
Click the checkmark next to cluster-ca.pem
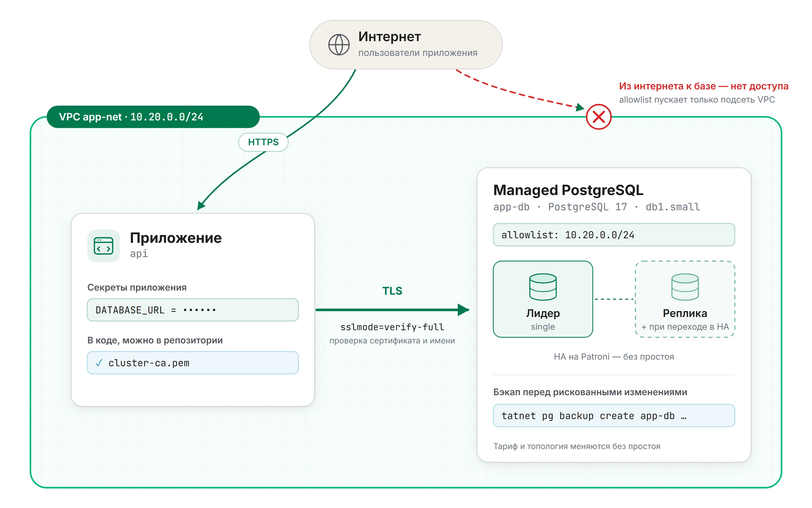[99, 363]
